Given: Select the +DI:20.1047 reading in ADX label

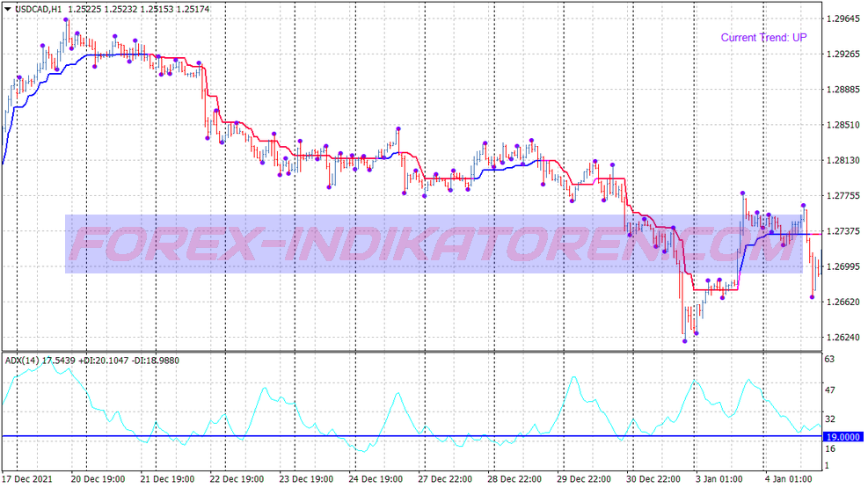Looking at the screenshot, I should coord(103,361).
